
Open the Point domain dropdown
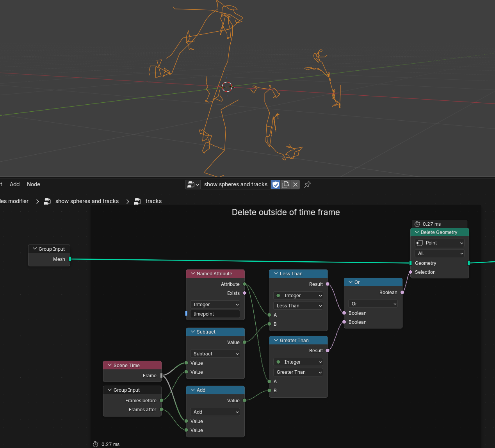pyautogui.click(x=439, y=243)
